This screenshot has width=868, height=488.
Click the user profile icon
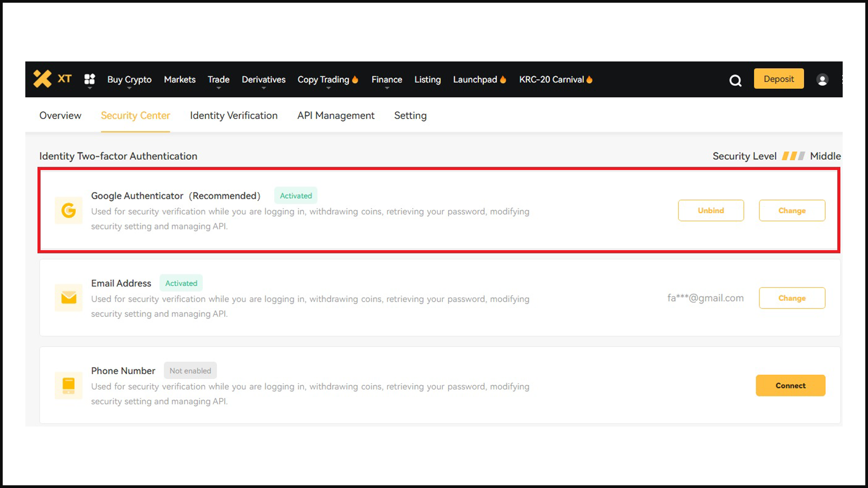(x=821, y=79)
